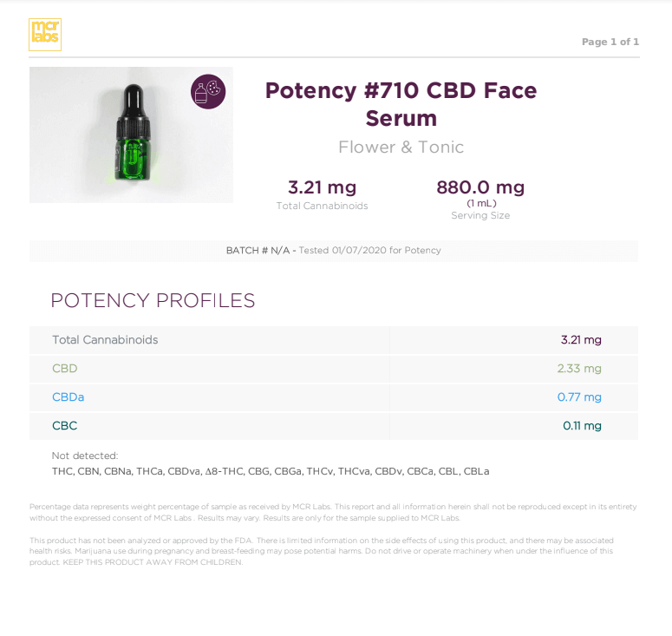
Task: Select the Total Cannabinoids table row label
Action: click(x=105, y=340)
